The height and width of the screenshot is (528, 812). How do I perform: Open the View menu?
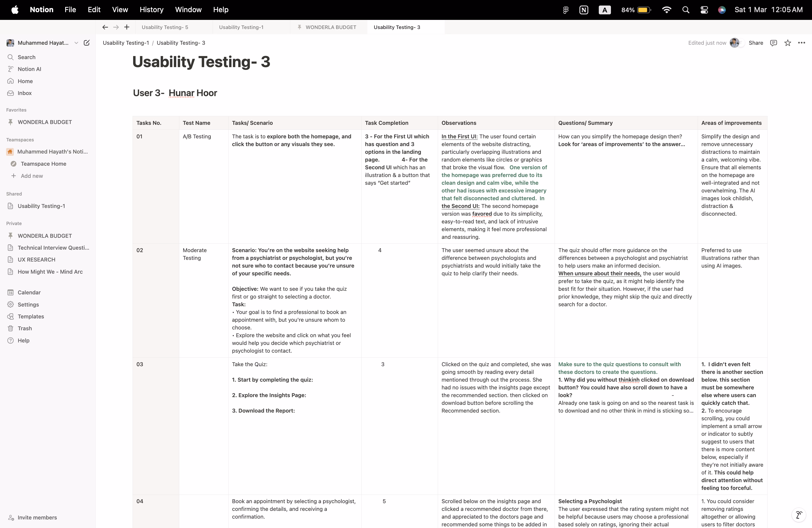pos(120,10)
